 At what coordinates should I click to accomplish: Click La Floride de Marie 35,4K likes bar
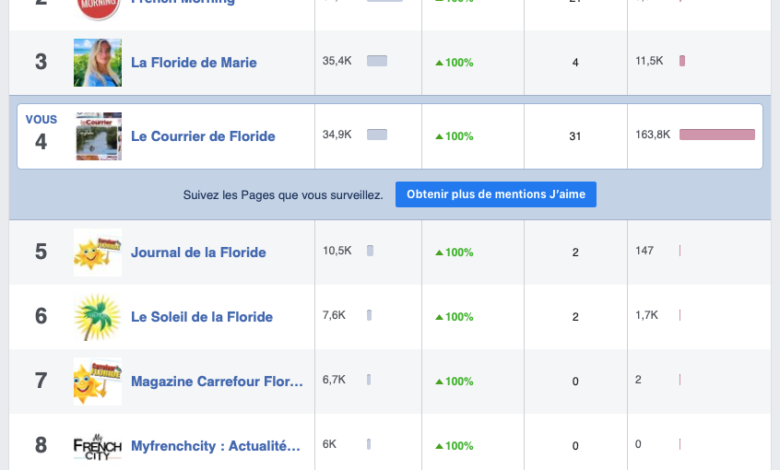click(377, 62)
